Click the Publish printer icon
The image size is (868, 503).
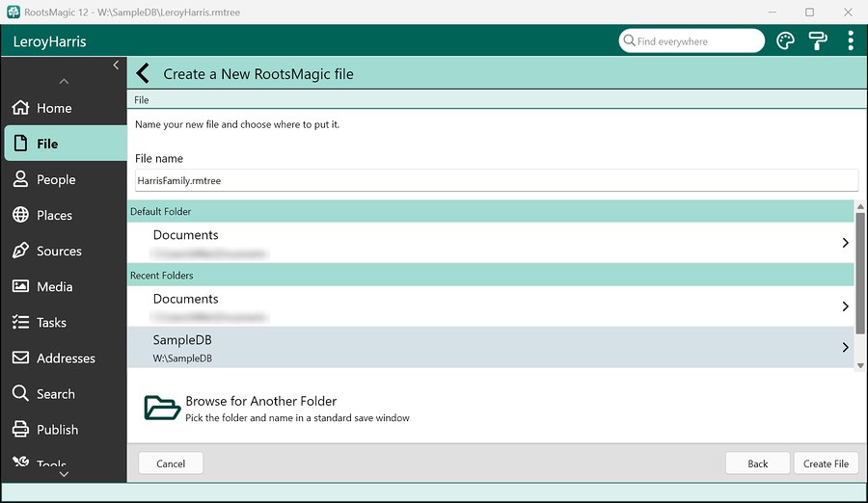click(20, 430)
